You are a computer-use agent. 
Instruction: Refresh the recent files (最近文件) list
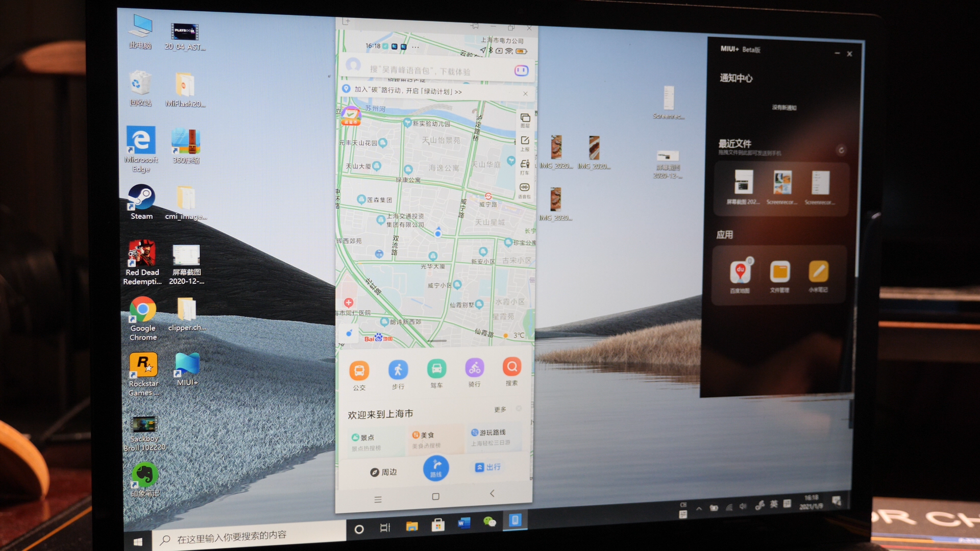841,150
